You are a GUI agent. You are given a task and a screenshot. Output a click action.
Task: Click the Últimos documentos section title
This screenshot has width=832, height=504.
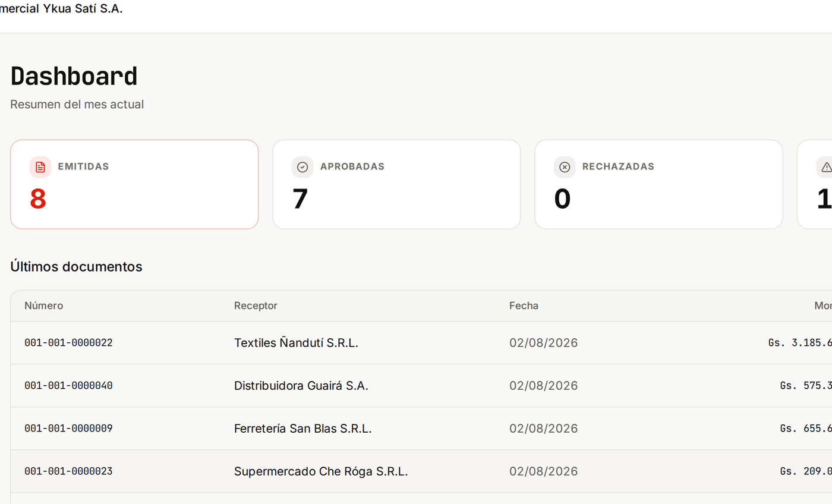point(76,267)
